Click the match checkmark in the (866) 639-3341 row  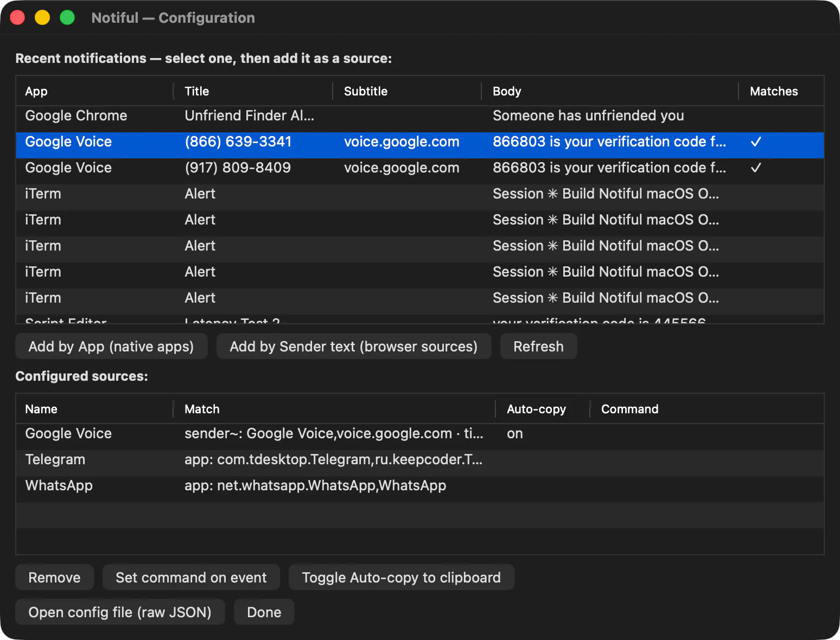[756, 142]
